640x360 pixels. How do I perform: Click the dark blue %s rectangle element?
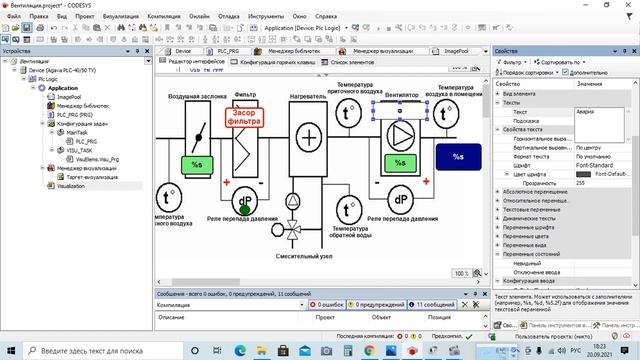point(458,157)
